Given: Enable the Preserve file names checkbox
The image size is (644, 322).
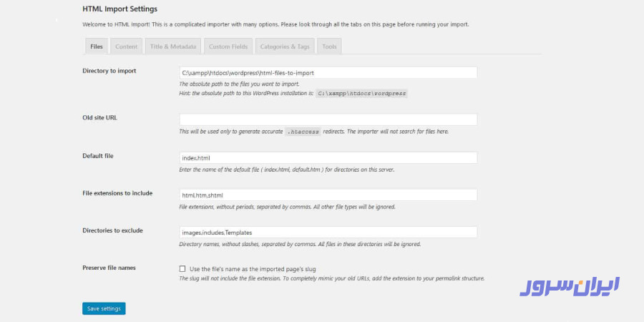Looking at the screenshot, I should pyautogui.click(x=182, y=269).
